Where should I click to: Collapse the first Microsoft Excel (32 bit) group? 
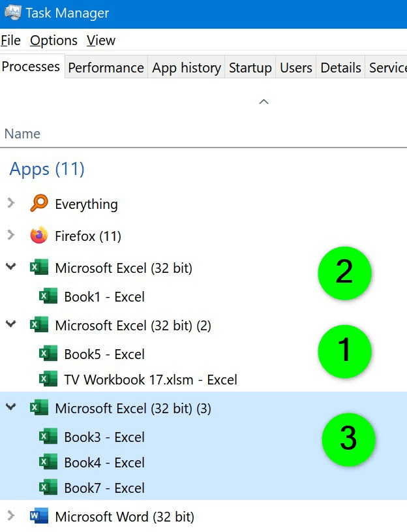(11, 267)
